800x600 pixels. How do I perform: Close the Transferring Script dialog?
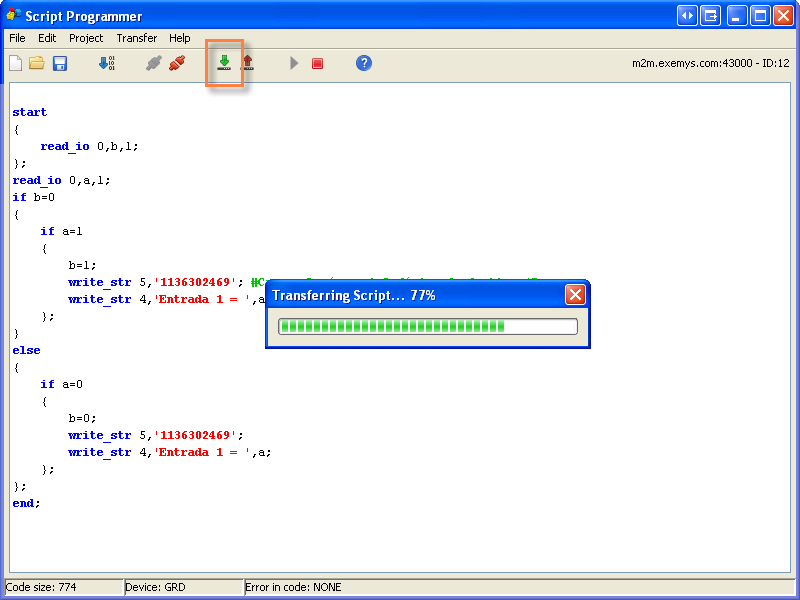[575, 295]
